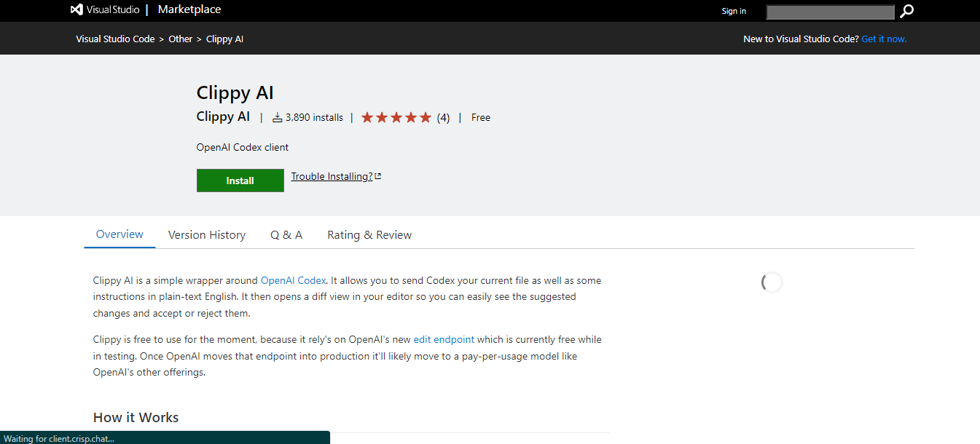Go to Visual Studio Code breadcrumb

click(115, 39)
